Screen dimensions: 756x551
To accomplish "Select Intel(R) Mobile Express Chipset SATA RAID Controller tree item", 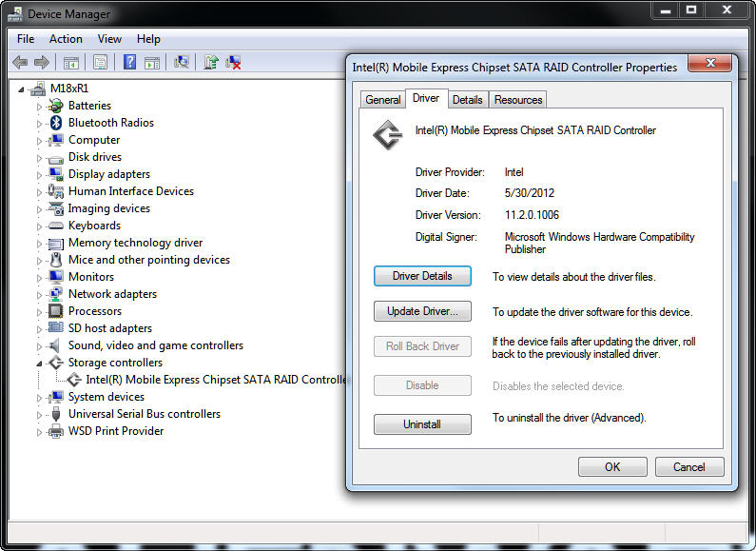I will (216, 380).
